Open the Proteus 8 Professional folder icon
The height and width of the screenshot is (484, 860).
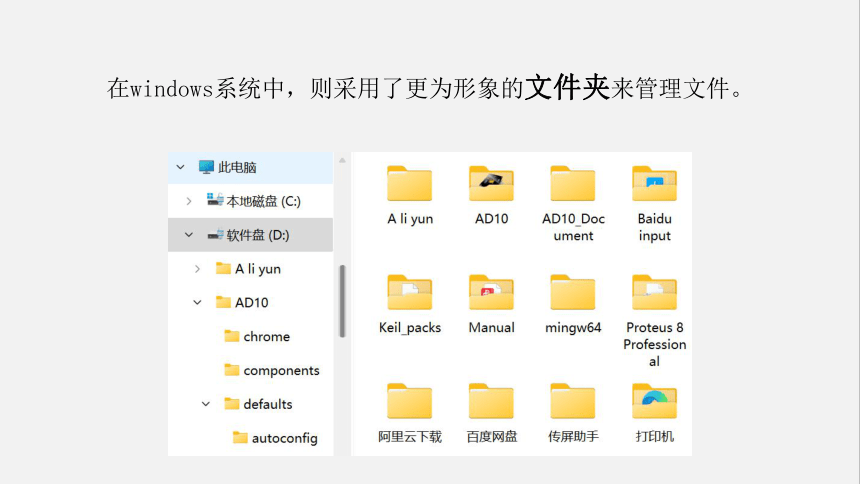pos(654,292)
